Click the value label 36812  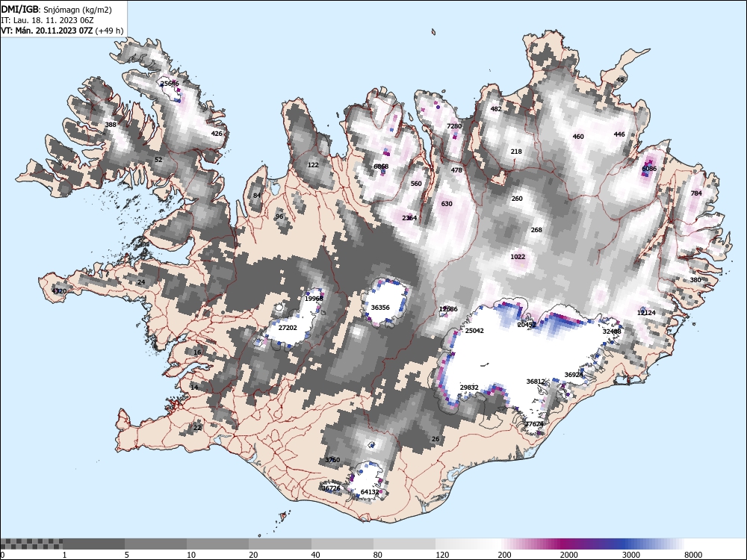tap(536, 381)
